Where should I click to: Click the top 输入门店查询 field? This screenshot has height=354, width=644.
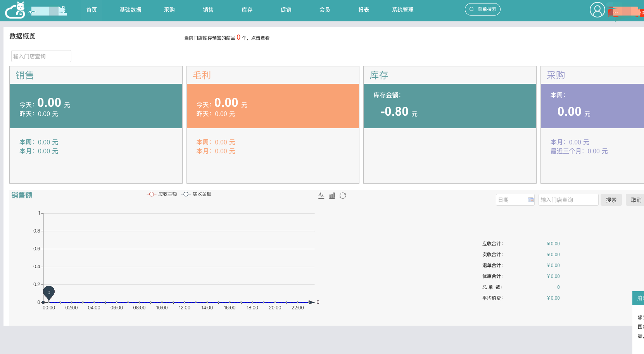click(41, 56)
